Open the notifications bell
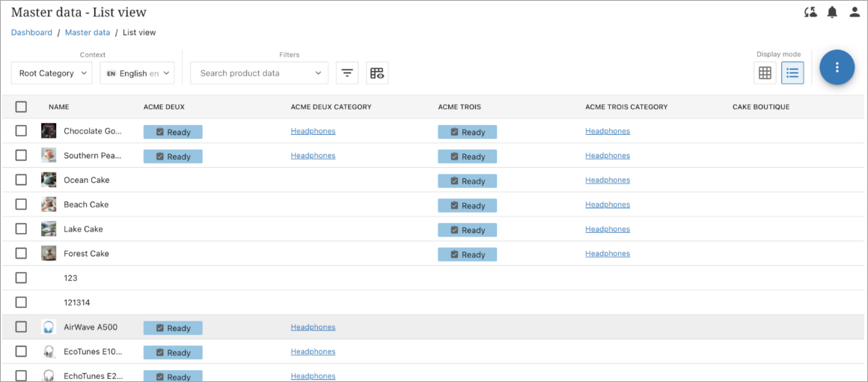 832,12
